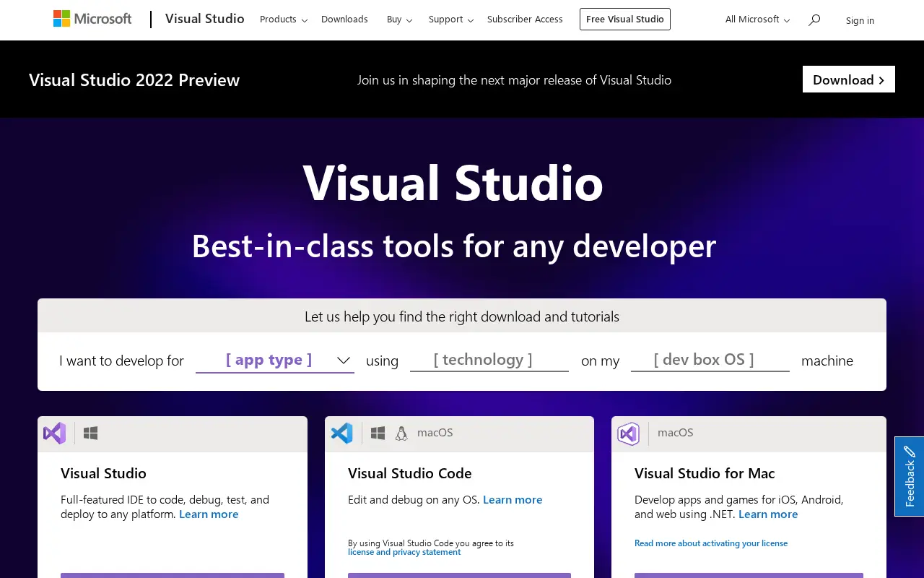
Task: Expand the Buy menu
Action: tap(400, 20)
